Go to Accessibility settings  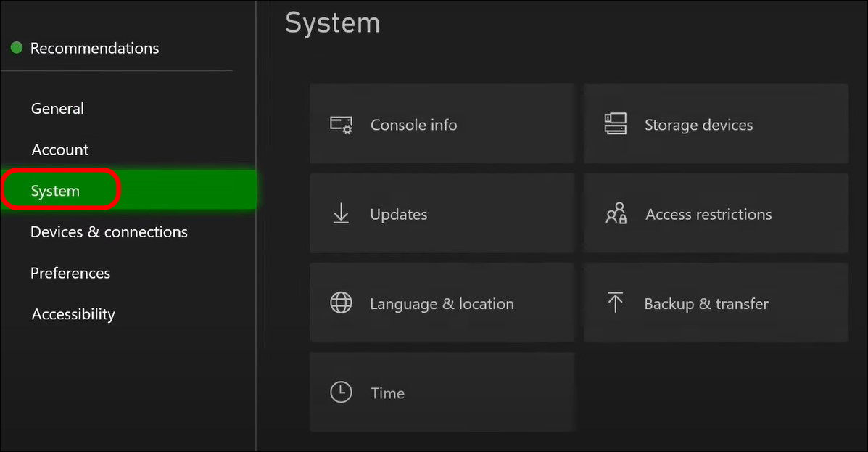pos(73,313)
